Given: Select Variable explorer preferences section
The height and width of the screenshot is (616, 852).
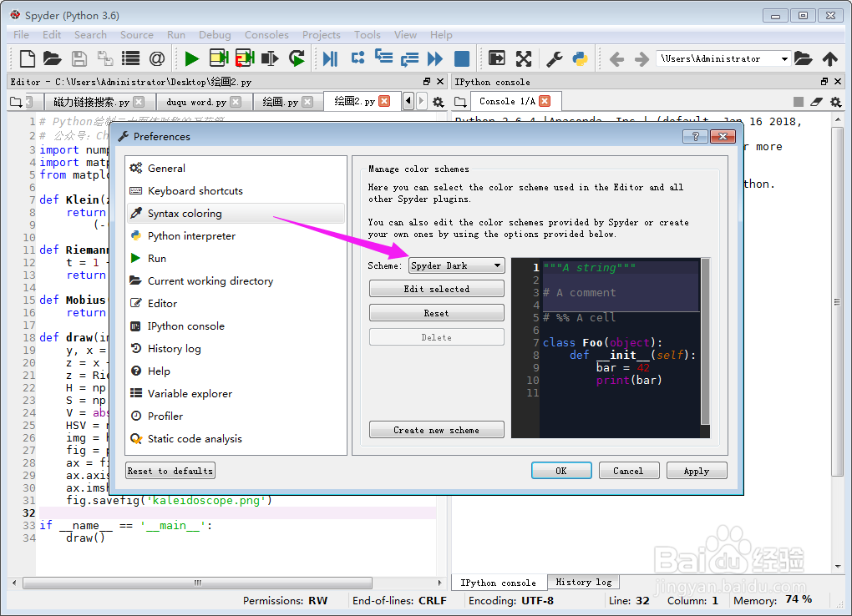Looking at the screenshot, I should point(236,393).
